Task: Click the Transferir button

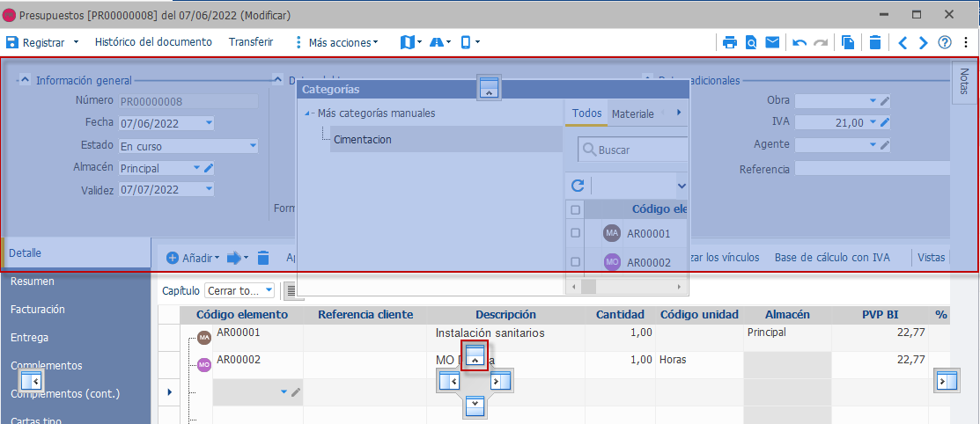Action: pyautogui.click(x=251, y=42)
